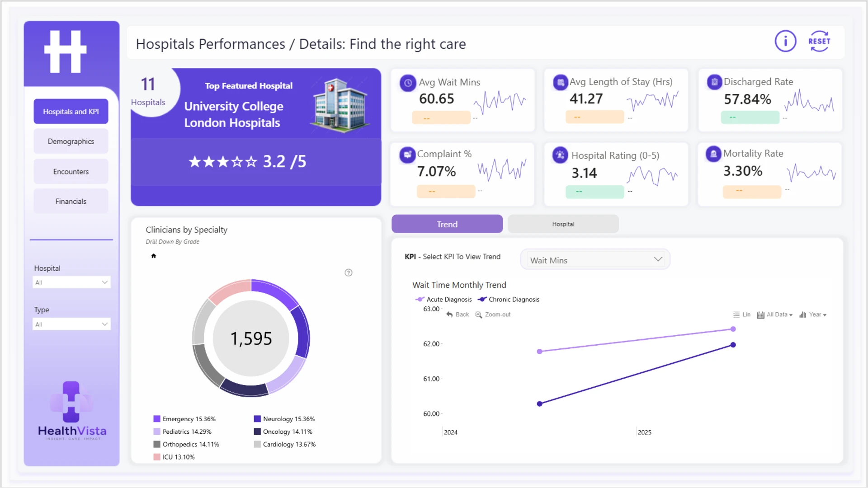Toggle Chronic Diagnosis legend series
The height and width of the screenshot is (488, 868).
(509, 300)
